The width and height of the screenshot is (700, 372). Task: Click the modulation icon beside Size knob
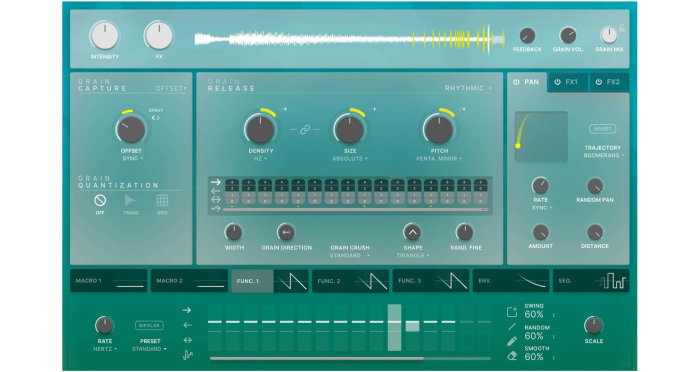click(373, 109)
